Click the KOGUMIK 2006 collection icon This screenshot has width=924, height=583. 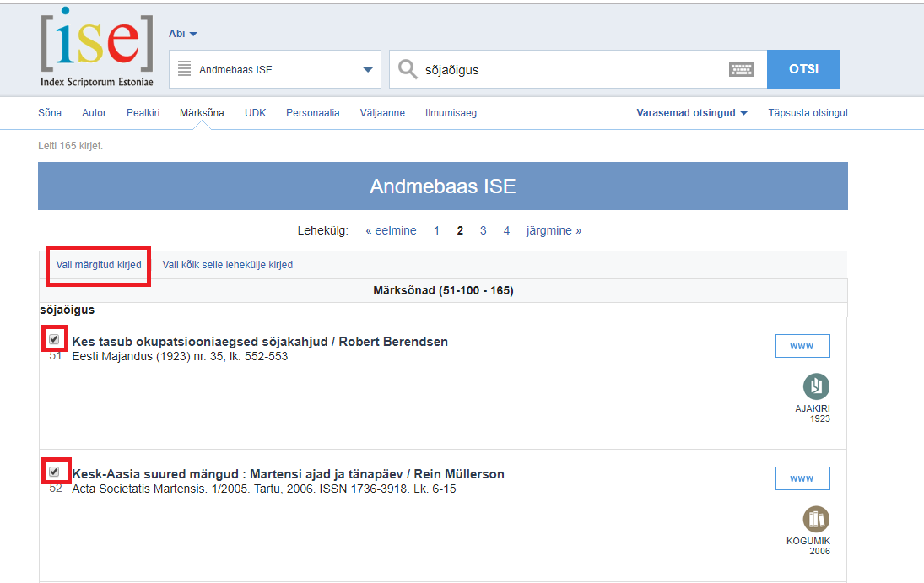pyautogui.click(x=816, y=520)
